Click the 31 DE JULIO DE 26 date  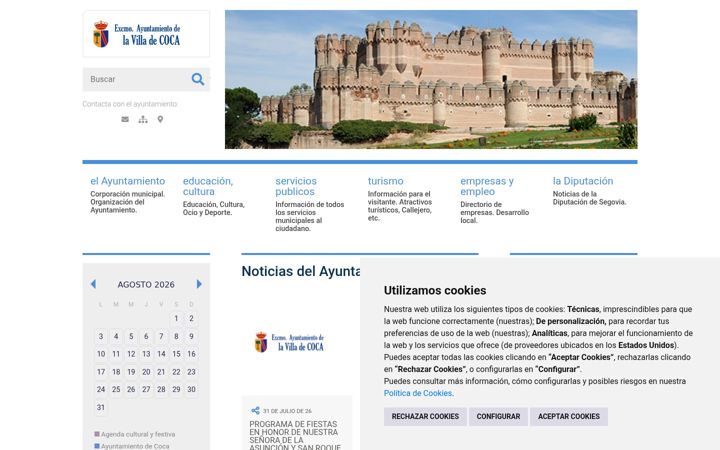pyautogui.click(x=287, y=411)
